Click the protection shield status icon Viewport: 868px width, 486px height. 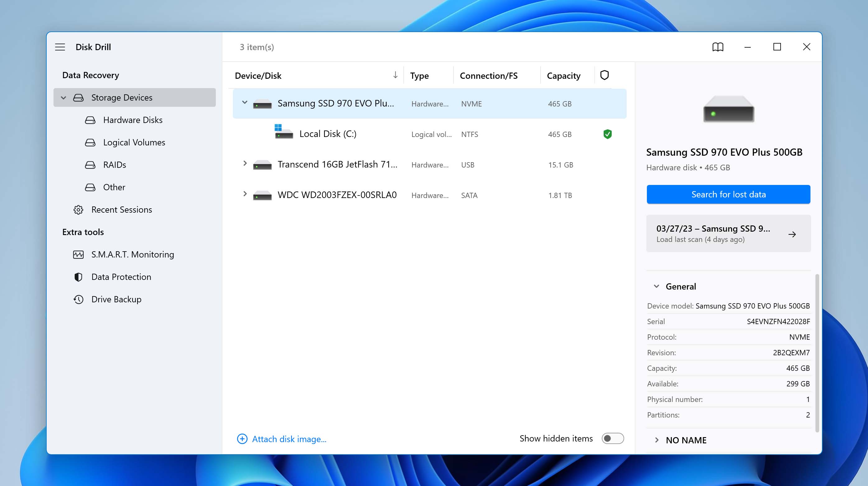pos(607,134)
